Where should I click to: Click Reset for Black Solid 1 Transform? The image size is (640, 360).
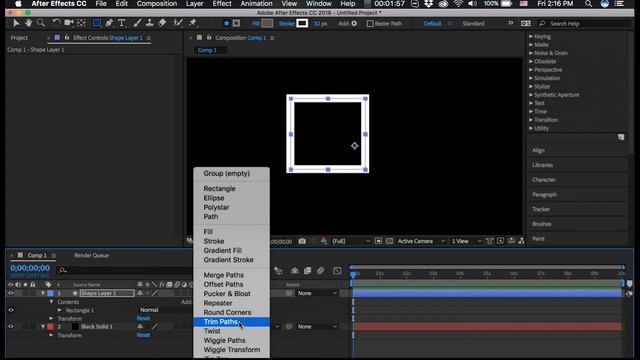click(x=143, y=335)
